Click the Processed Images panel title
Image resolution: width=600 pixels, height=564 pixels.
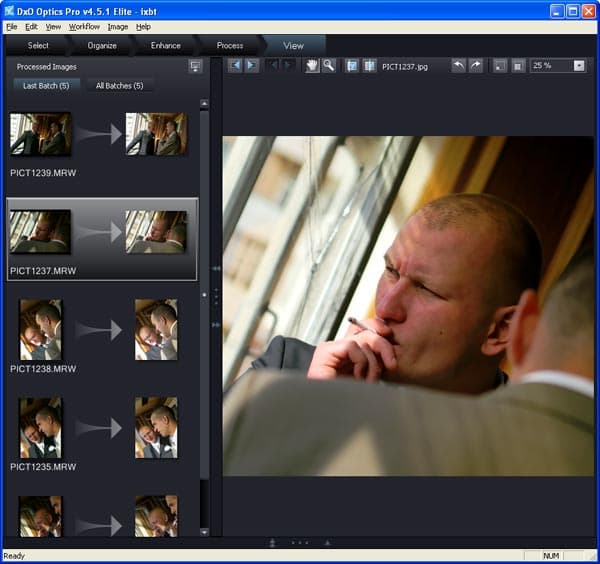click(47, 67)
